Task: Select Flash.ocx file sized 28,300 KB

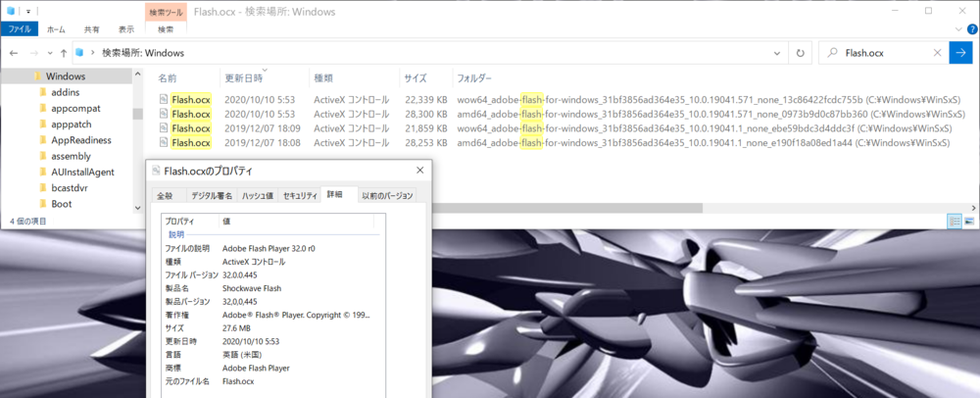Action: [x=191, y=114]
